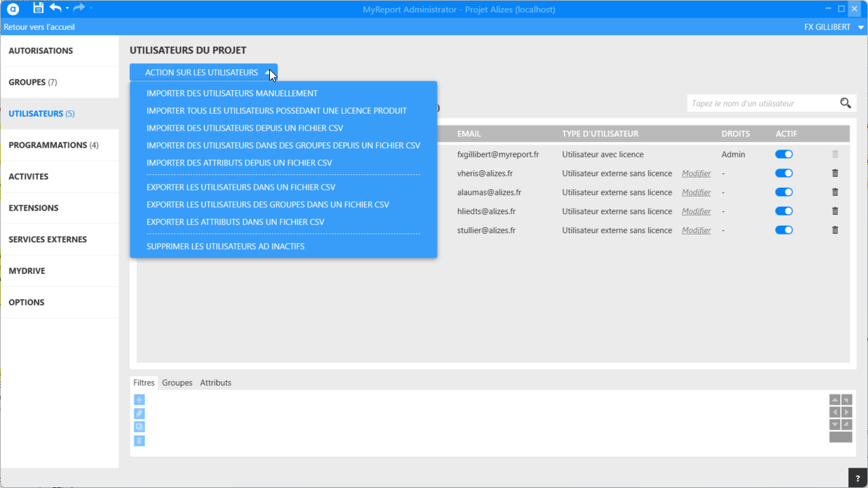The width and height of the screenshot is (868, 488).
Task: Toggle active switch for fxgillibert@myreport.fr
Action: (x=783, y=155)
